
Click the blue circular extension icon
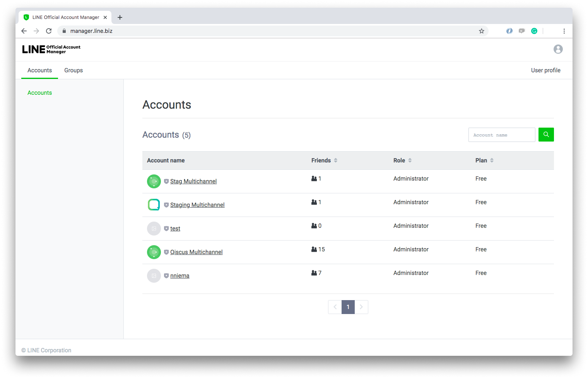pyautogui.click(x=509, y=31)
